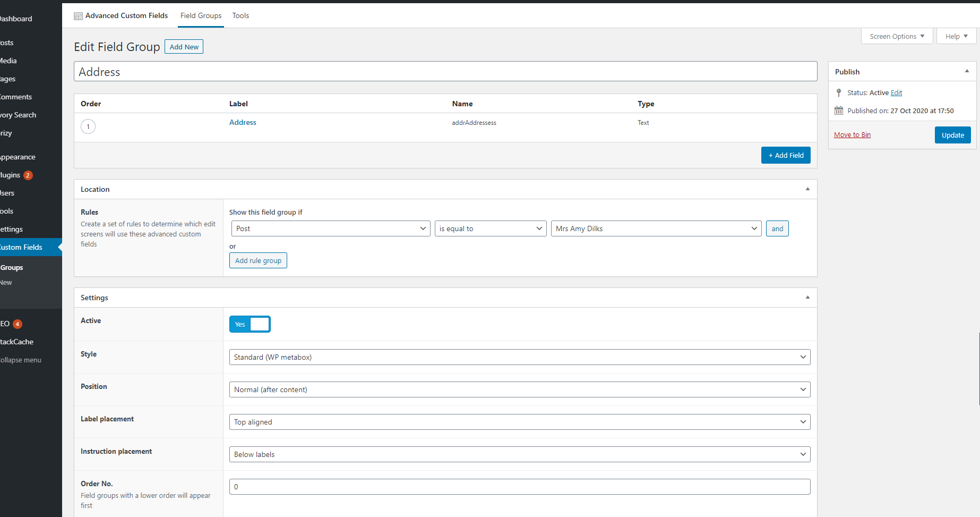The image size is (980, 517).
Task: Click the Edit status link
Action: 896,93
